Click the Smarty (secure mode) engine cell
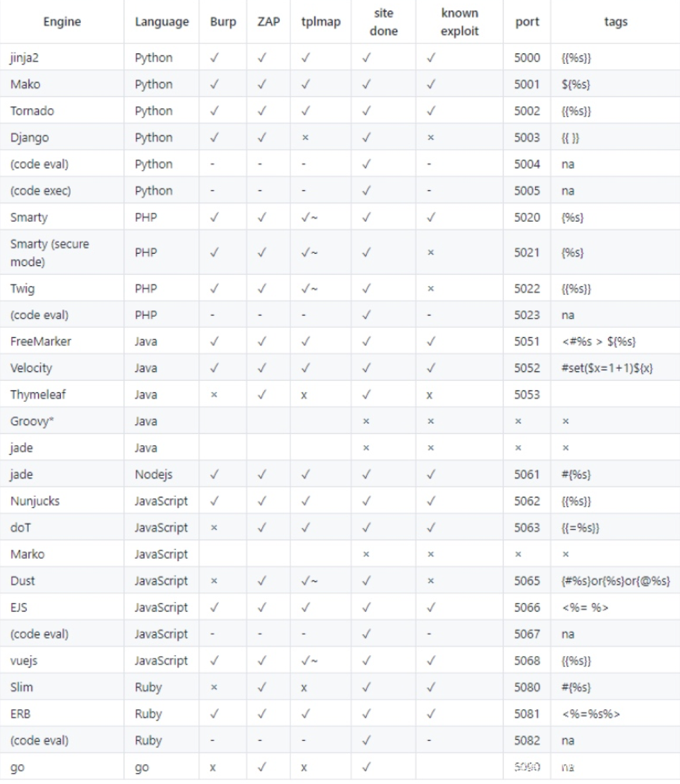The image size is (680, 784). pyautogui.click(x=49, y=253)
